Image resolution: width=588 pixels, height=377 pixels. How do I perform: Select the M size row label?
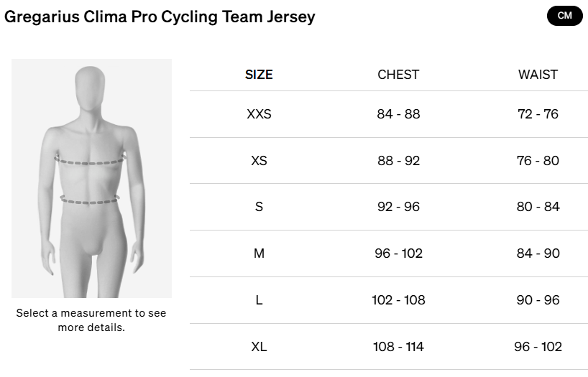click(x=259, y=253)
